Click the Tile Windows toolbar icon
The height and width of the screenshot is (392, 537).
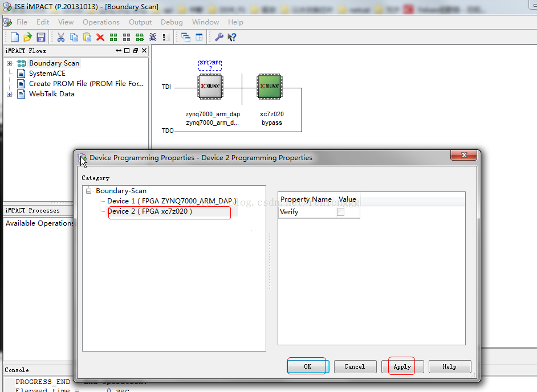pyautogui.click(x=199, y=37)
